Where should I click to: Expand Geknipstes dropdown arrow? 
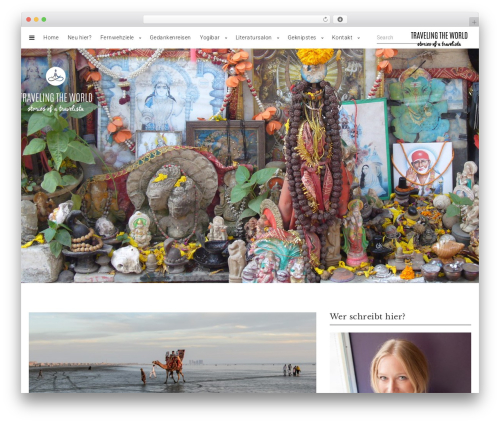coord(322,38)
